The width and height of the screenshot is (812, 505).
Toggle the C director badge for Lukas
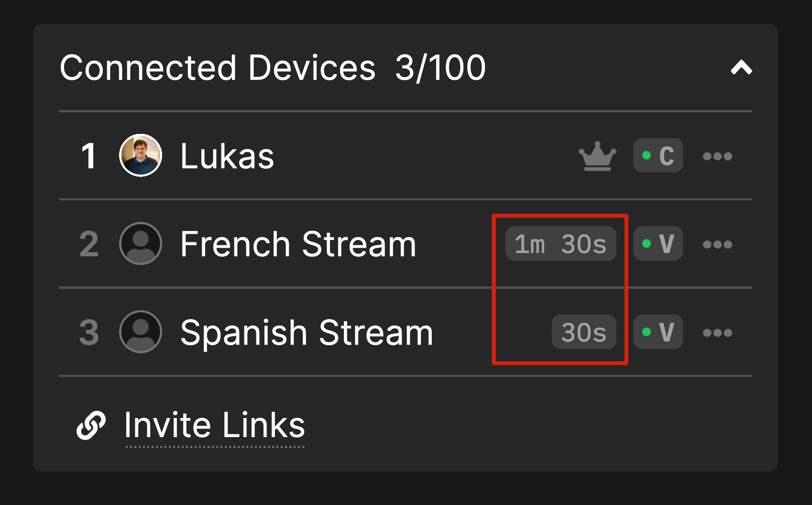(x=658, y=155)
